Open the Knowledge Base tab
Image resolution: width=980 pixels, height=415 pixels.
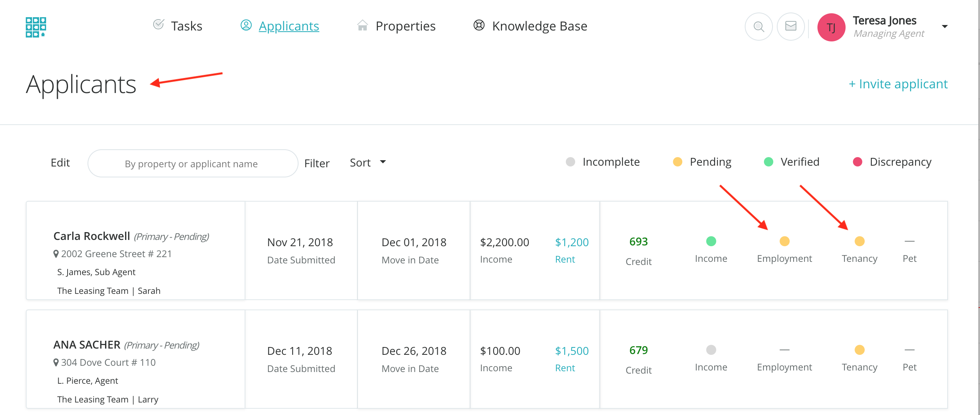pos(530,26)
